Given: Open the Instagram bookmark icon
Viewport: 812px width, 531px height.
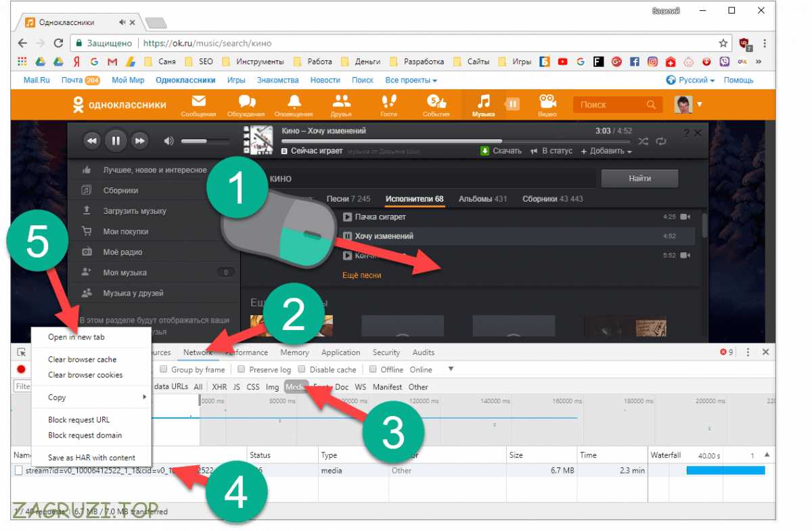Looking at the screenshot, I should coord(652,62).
